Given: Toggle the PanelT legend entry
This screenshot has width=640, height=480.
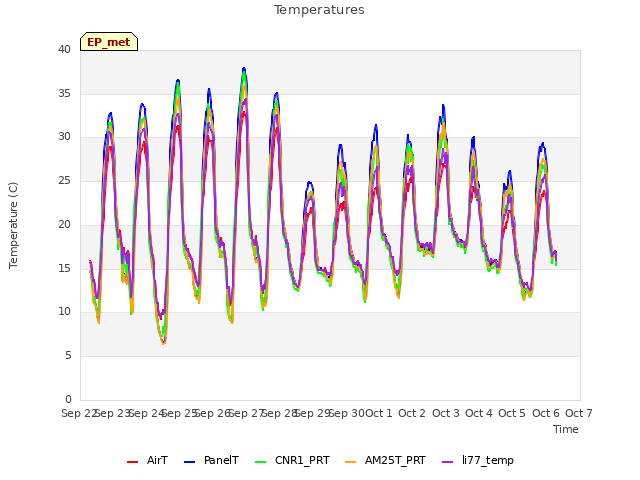Looking at the screenshot, I should point(211,461).
